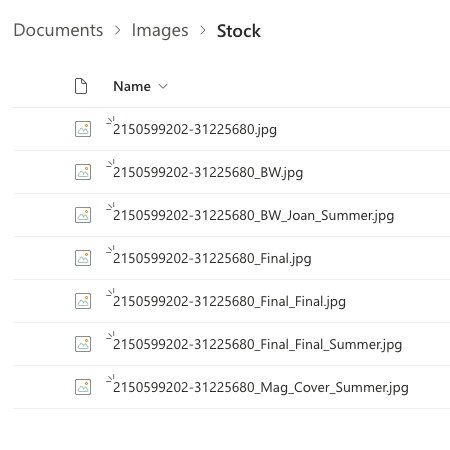
Task: Open 2150599202-31225680_Final.jpg
Action: (x=212, y=259)
